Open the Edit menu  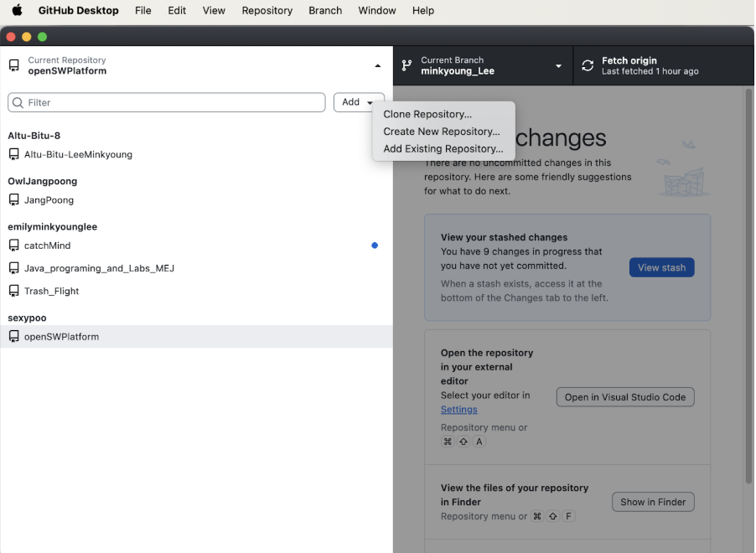point(177,11)
